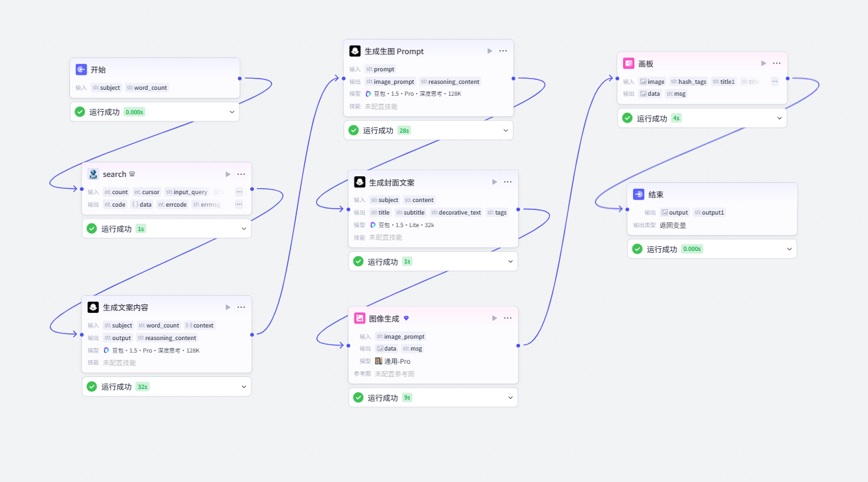This screenshot has width=868, height=482.
Task: Show more input parameters on search node
Action: tap(239, 192)
